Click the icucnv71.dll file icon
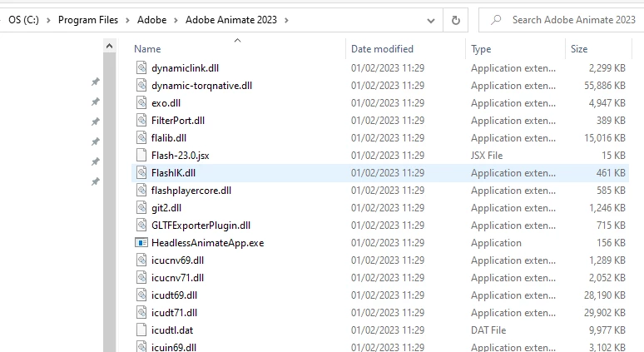644x352 pixels. pos(141,278)
